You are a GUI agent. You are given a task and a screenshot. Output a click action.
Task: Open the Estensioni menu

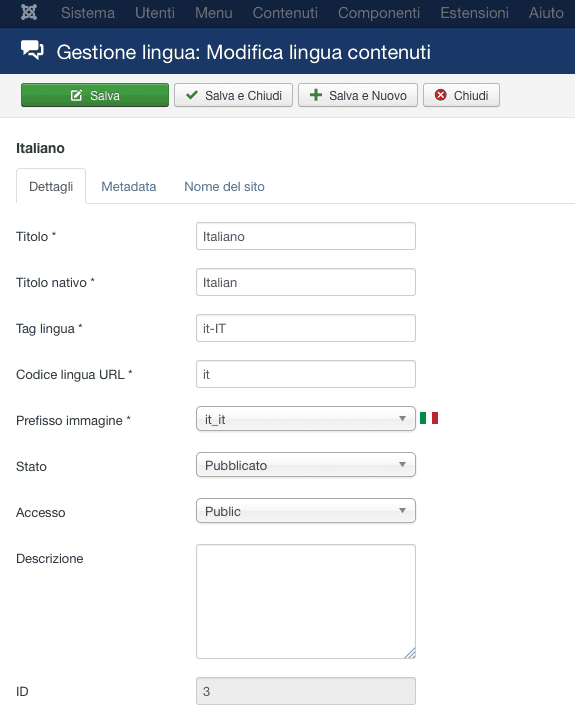click(474, 13)
